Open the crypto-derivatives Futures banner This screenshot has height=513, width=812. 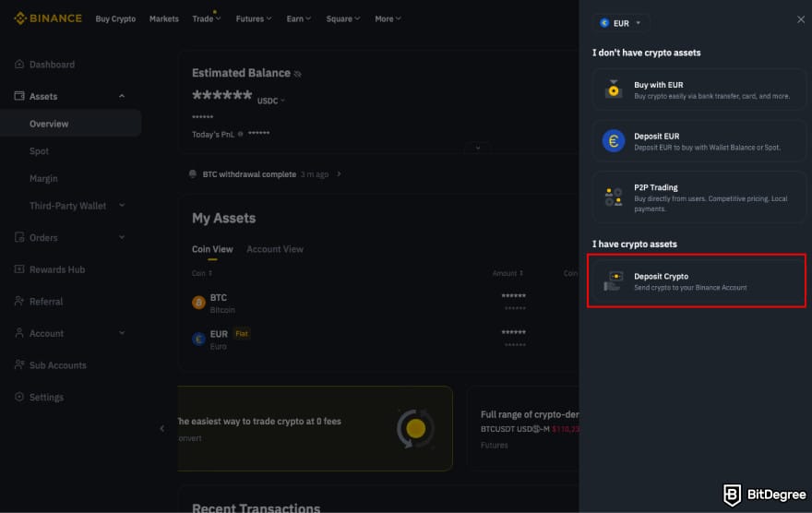click(523, 429)
